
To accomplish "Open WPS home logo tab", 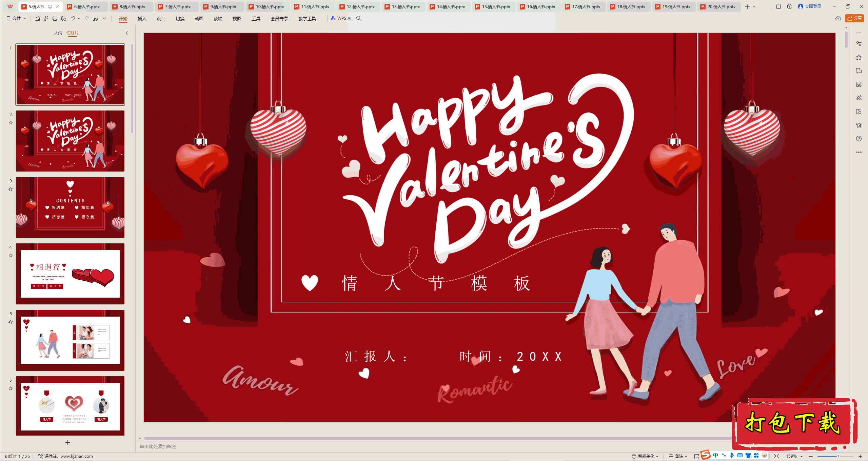I will coord(10,6).
